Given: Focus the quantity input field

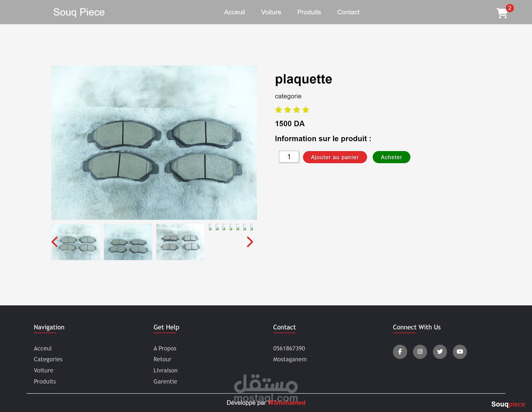Looking at the screenshot, I should [289, 157].
